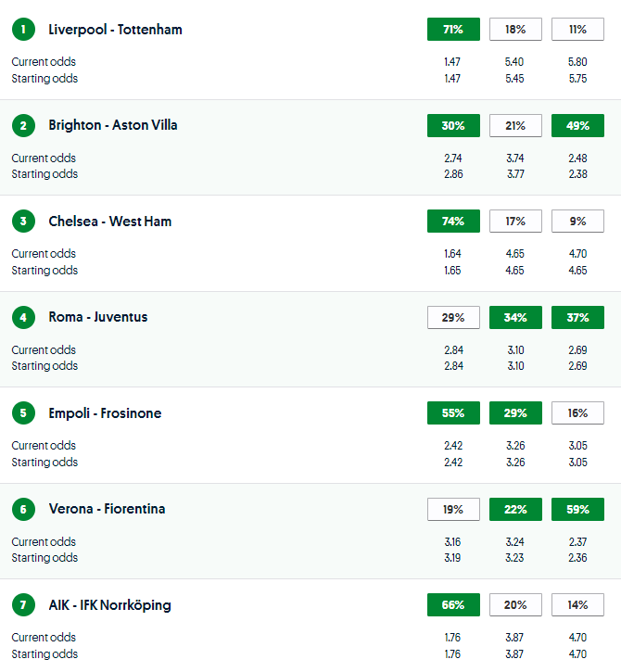Viewport: 621px width, 672px height.
Task: Click the number 3 badge beside Chelsea
Action: [22, 222]
